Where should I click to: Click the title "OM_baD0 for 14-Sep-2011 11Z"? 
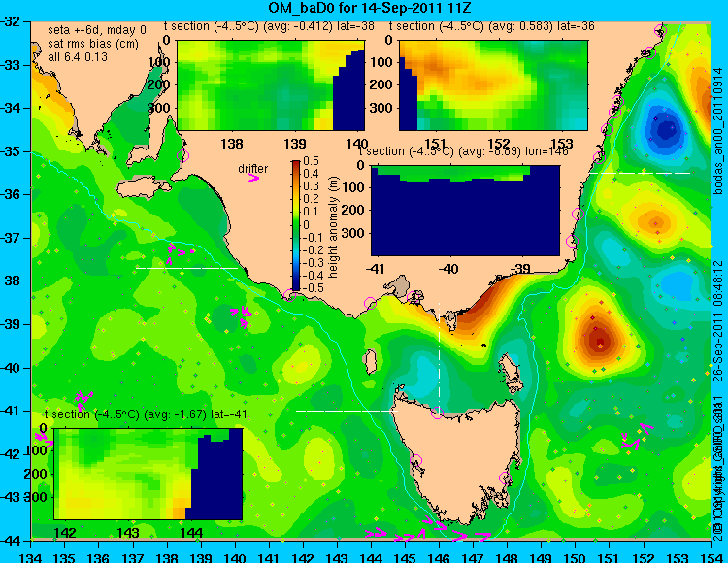(x=370, y=8)
